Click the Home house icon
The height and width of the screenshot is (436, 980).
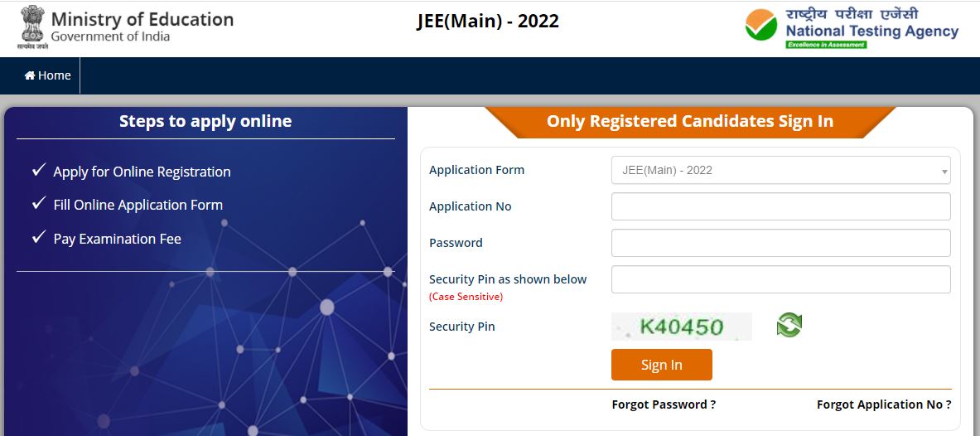[x=30, y=75]
